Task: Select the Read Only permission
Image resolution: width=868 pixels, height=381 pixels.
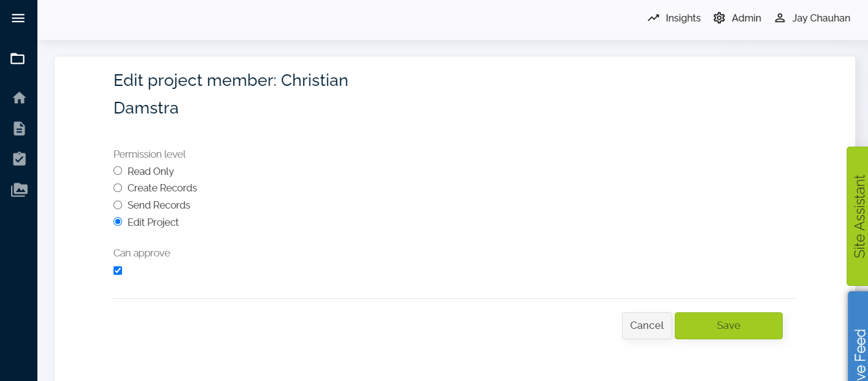Action: [118, 171]
